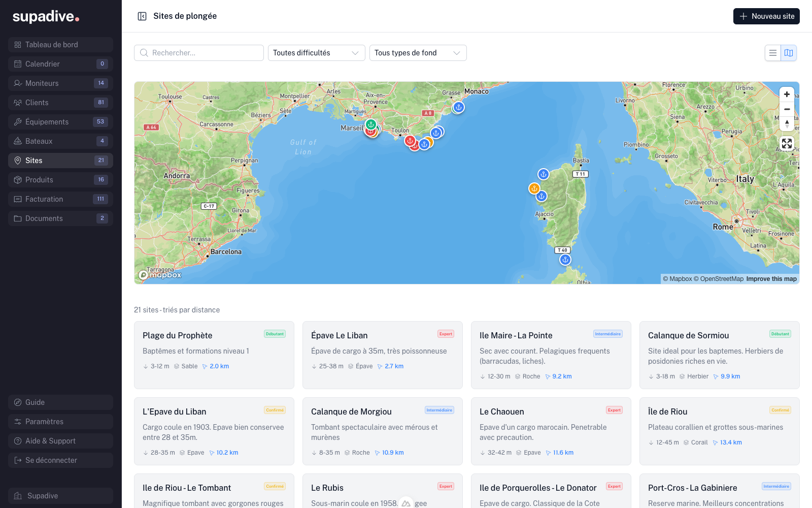Screen dimensions: 812x508
Task: Zoom out on the map
Action: click(787, 109)
